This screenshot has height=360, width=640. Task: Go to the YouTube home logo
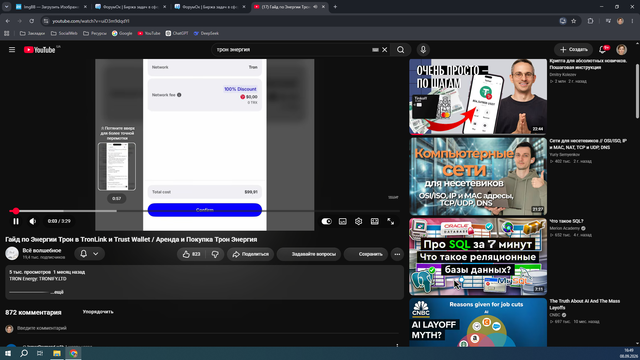point(40,50)
